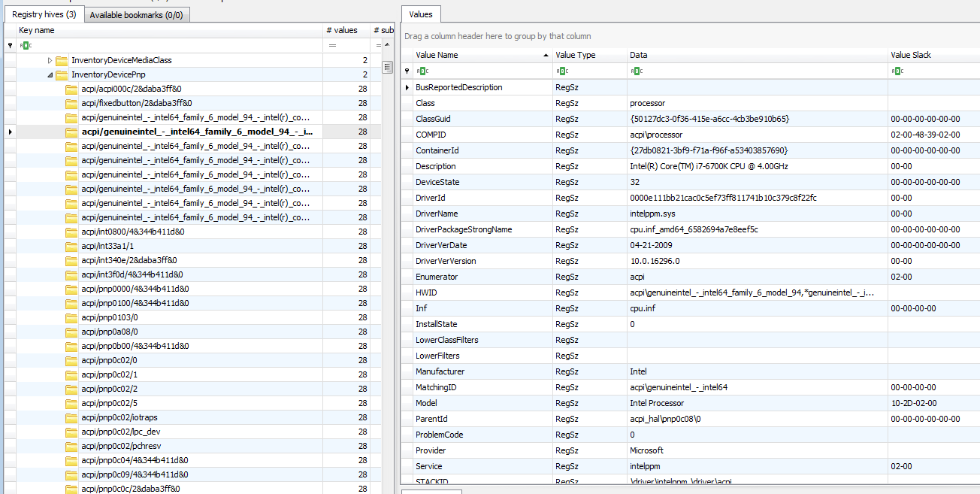980x494 pixels.
Task: Click the InventoryDeviceMediaClass folder icon
Action: point(62,60)
